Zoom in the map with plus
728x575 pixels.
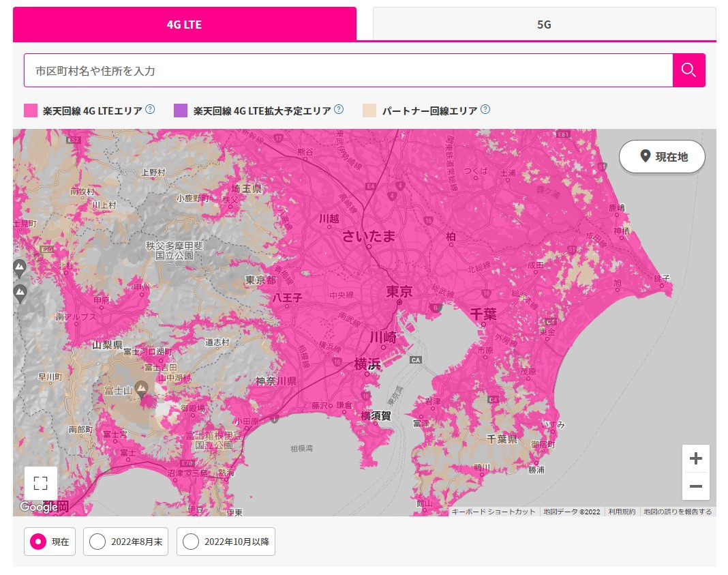pyautogui.click(x=695, y=458)
